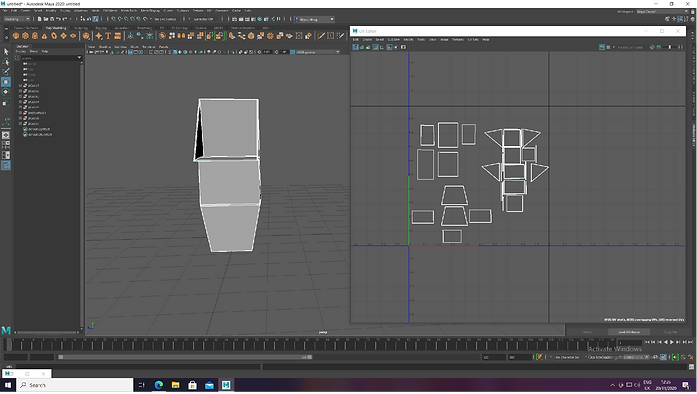Screen dimensions: 697x394
Task: Open Show menu in Outliner
Action: 33,52
